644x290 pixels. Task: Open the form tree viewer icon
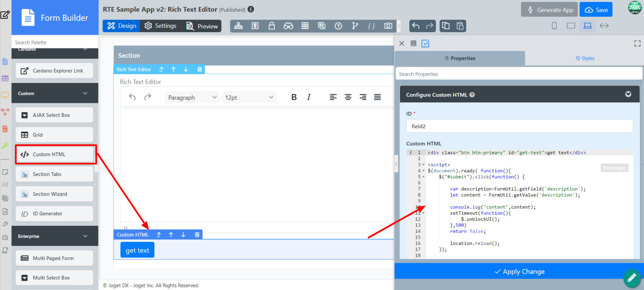tap(238, 26)
